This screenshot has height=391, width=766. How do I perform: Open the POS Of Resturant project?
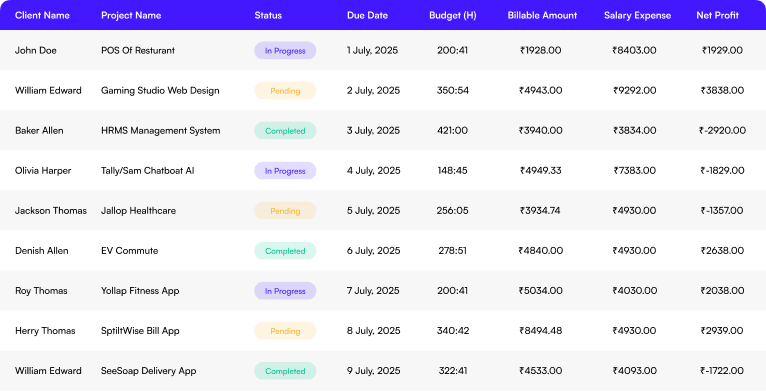click(x=138, y=50)
